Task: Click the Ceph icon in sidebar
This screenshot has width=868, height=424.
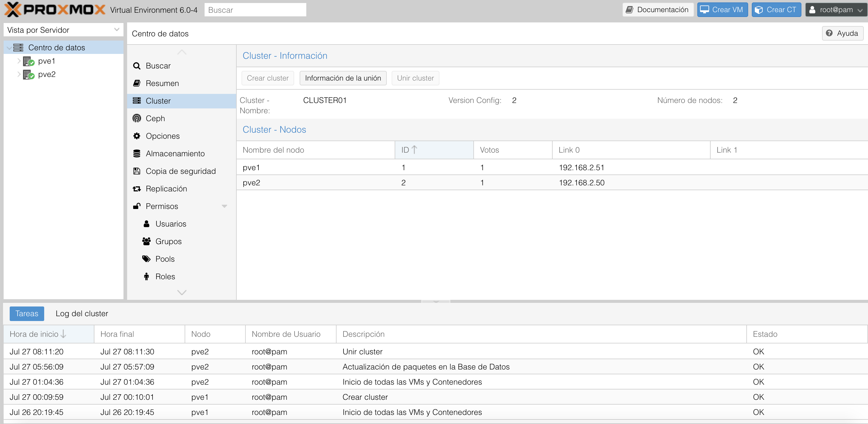Action: 137,118
